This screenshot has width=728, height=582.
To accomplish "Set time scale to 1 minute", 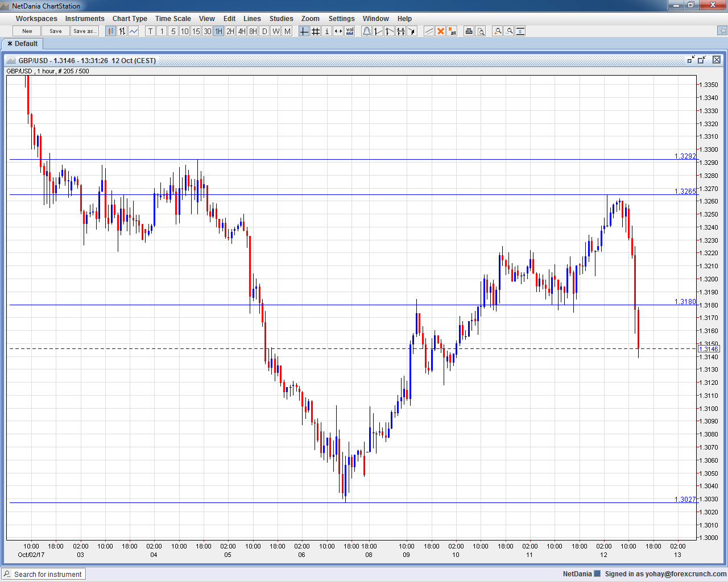I will (x=162, y=31).
